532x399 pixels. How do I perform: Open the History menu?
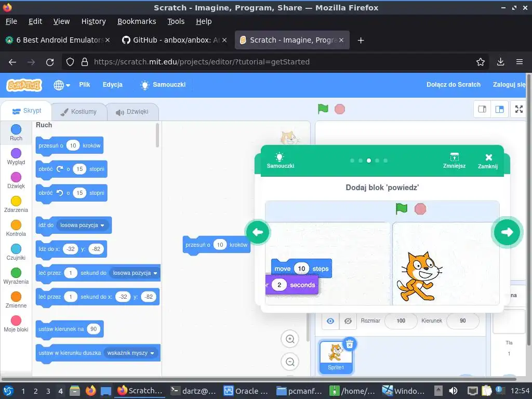pyautogui.click(x=94, y=21)
